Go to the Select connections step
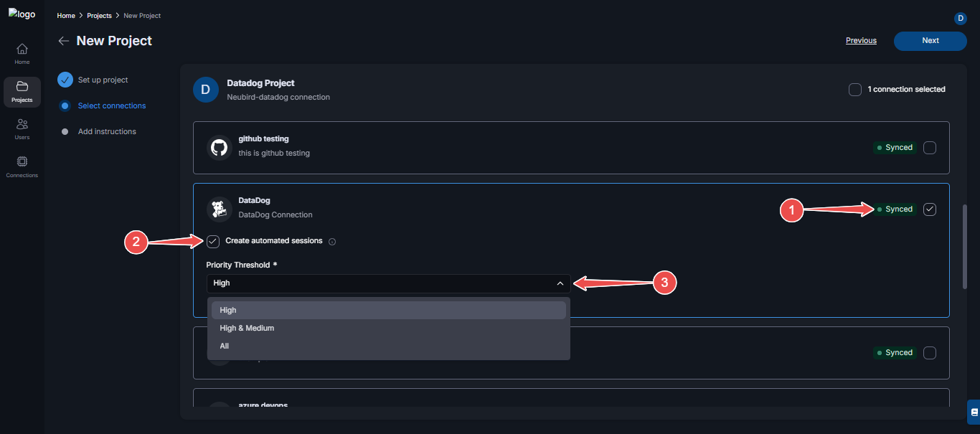Image resolution: width=980 pixels, height=434 pixels. tap(112, 105)
